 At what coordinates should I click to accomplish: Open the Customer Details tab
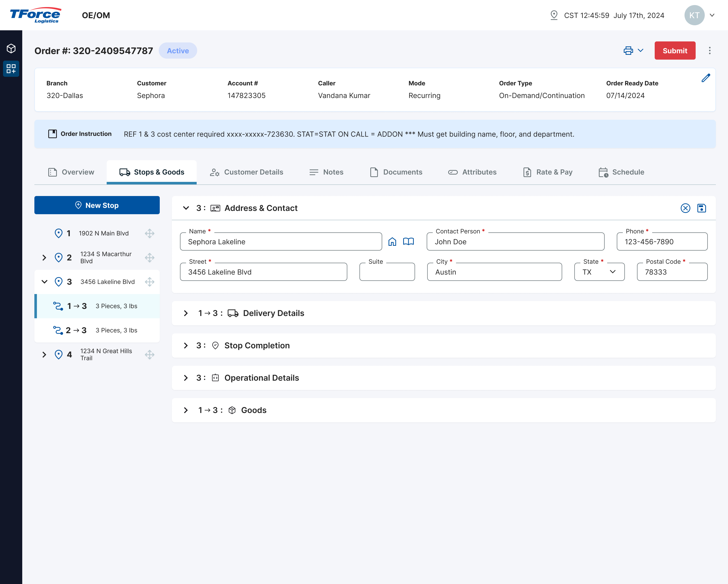coord(246,172)
